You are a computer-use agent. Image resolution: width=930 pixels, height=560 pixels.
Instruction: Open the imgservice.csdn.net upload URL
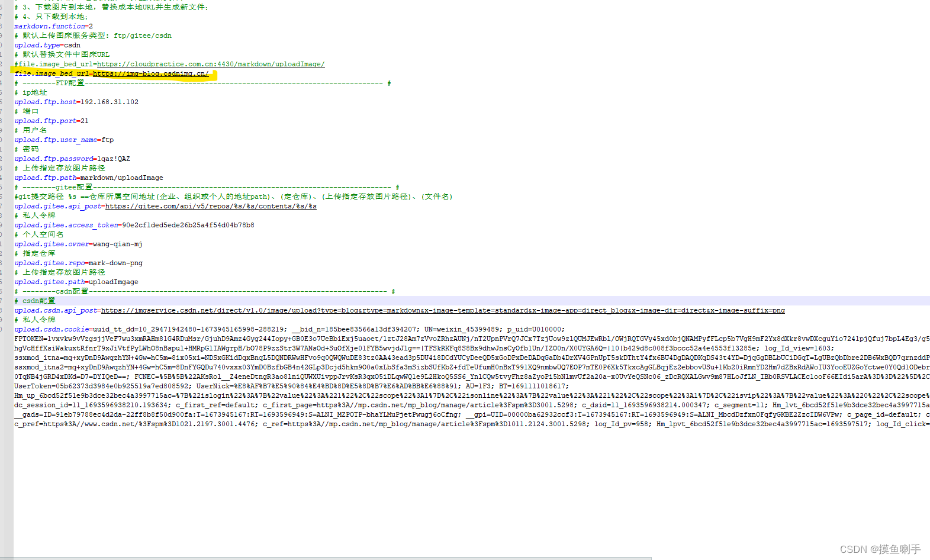click(443, 310)
